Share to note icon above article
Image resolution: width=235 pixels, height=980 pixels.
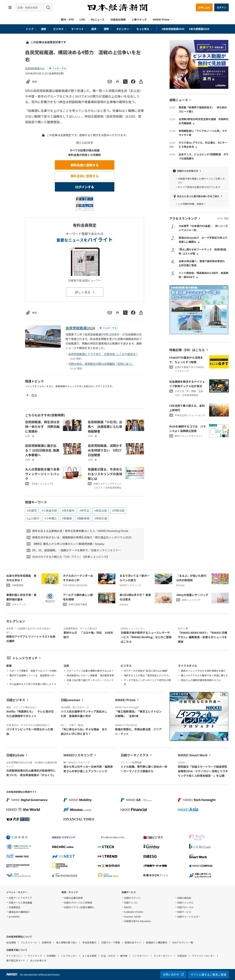point(117,81)
